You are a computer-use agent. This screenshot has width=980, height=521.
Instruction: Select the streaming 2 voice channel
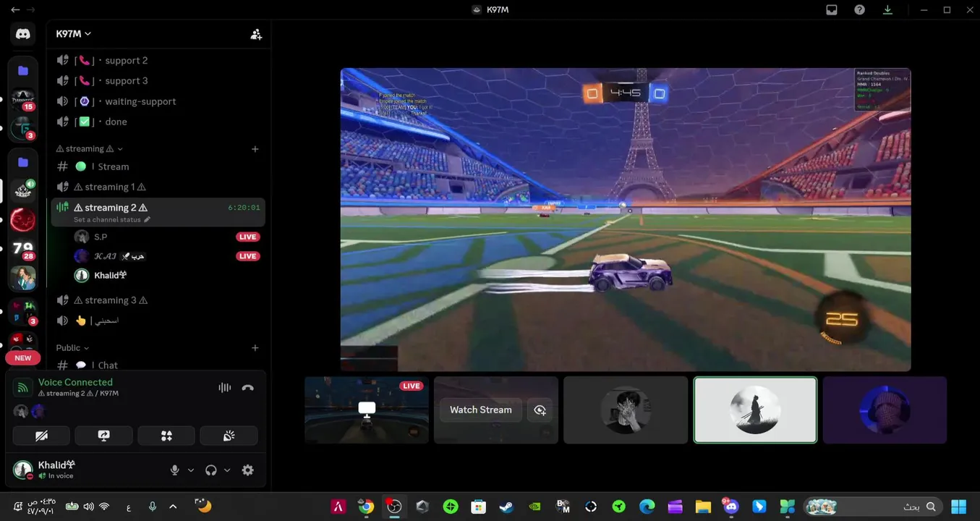[x=158, y=212]
